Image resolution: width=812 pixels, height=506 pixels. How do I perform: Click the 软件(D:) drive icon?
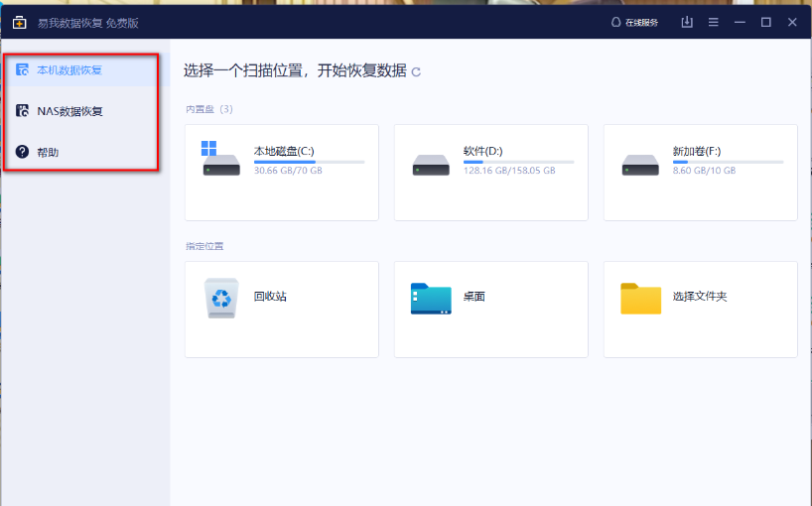click(x=431, y=165)
